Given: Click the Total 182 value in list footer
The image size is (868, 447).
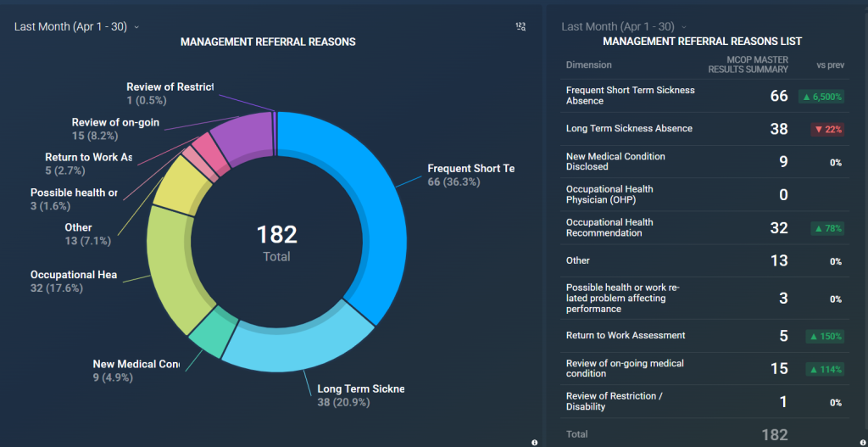Looking at the screenshot, I should [x=775, y=434].
